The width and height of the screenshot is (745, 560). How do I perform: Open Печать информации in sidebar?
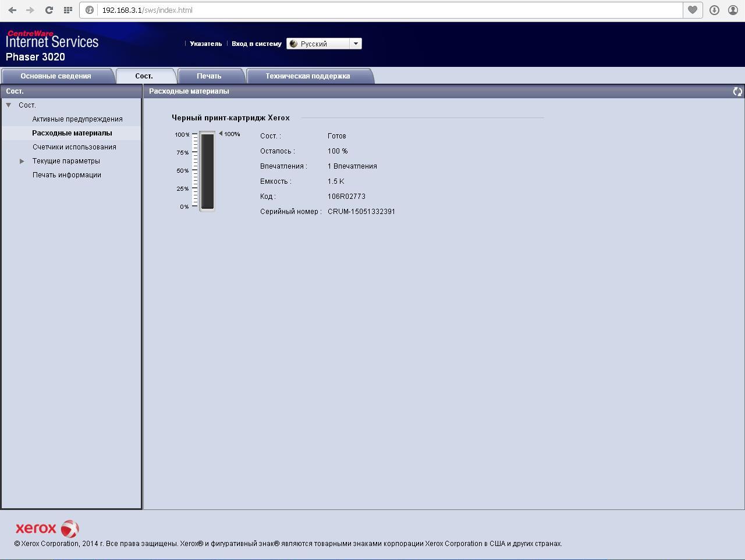click(x=67, y=175)
